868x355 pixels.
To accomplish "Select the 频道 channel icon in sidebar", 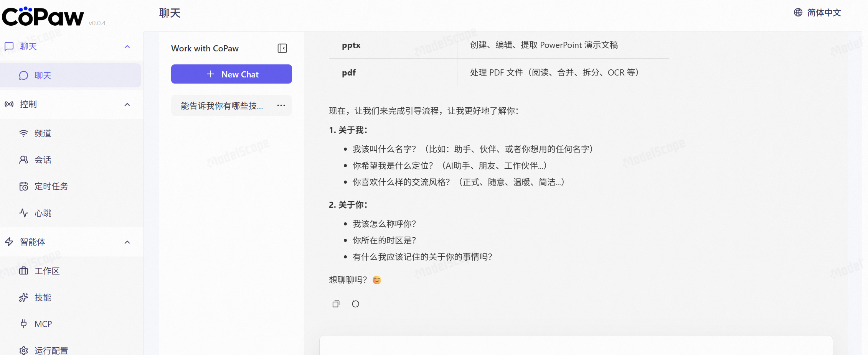I will coord(24,133).
